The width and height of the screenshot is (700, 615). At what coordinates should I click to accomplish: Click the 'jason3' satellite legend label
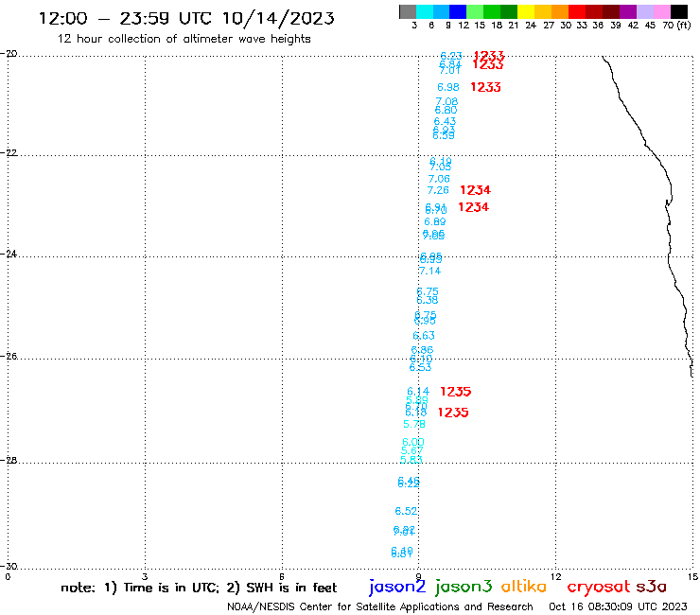[464, 587]
